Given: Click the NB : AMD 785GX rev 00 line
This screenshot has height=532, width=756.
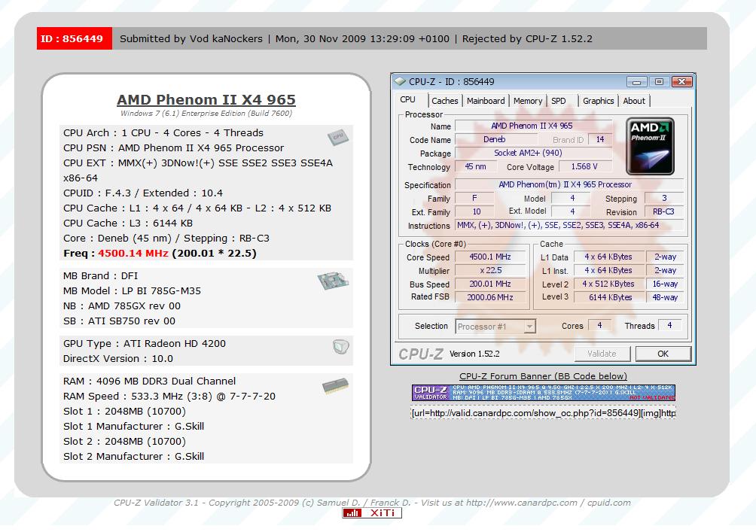Looking at the screenshot, I should point(122,306).
